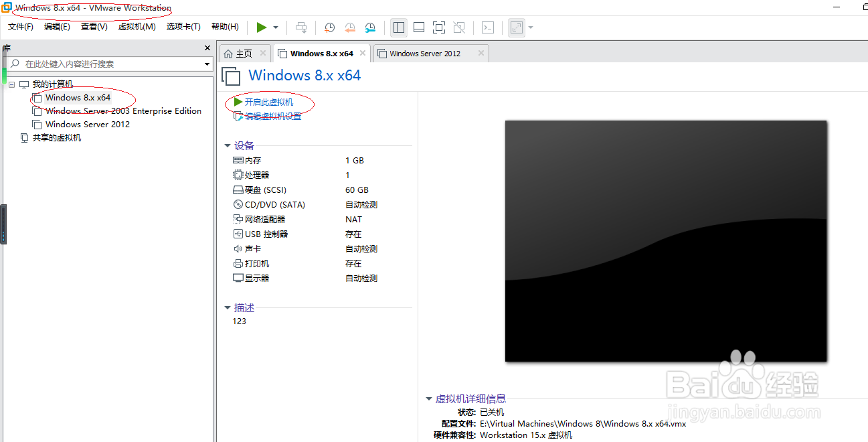The height and width of the screenshot is (442, 868).
Task: Select the Windows 8.x x64 tab
Action: click(321, 54)
